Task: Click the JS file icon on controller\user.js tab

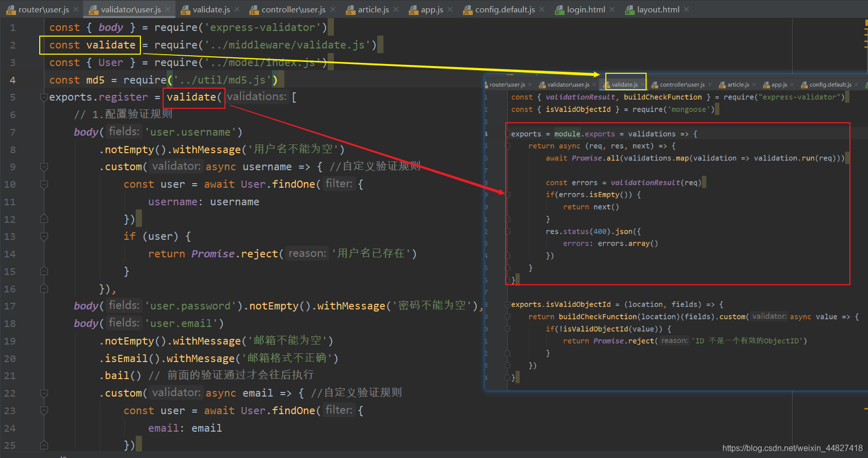Action: point(253,10)
